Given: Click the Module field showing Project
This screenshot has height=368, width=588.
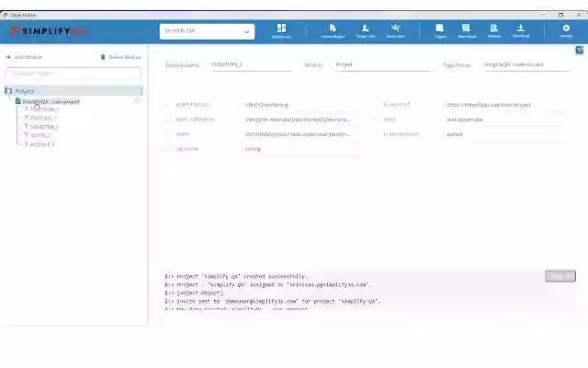Looking at the screenshot, I should tap(382, 65).
